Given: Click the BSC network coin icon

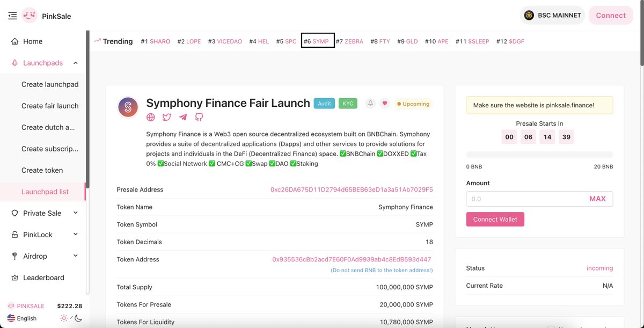Looking at the screenshot, I should [x=529, y=15].
